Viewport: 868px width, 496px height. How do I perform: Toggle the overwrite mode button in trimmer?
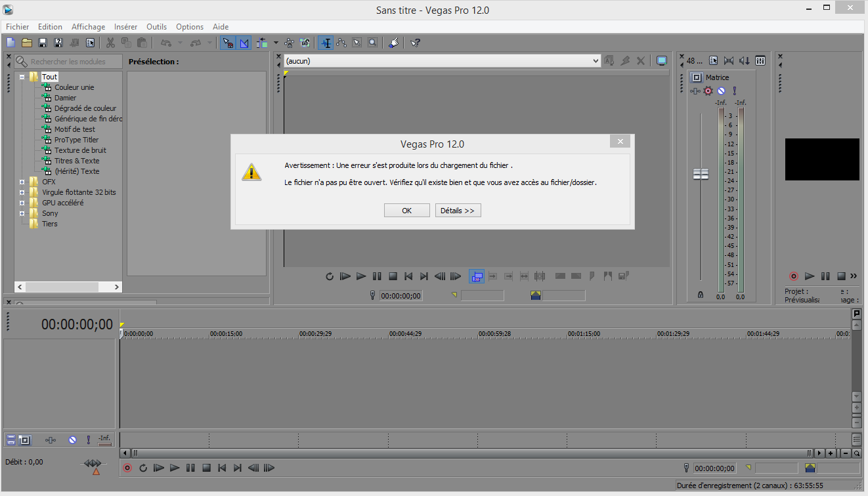(x=477, y=277)
